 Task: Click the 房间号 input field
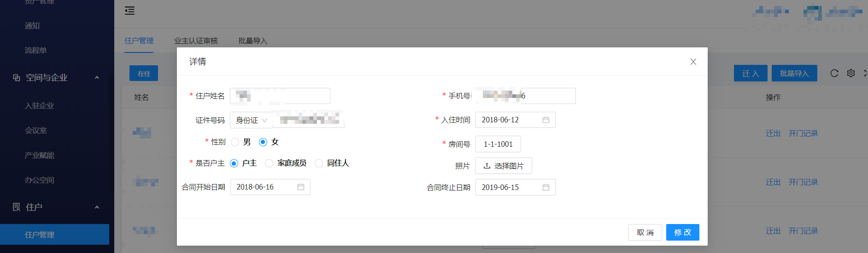coord(498,144)
